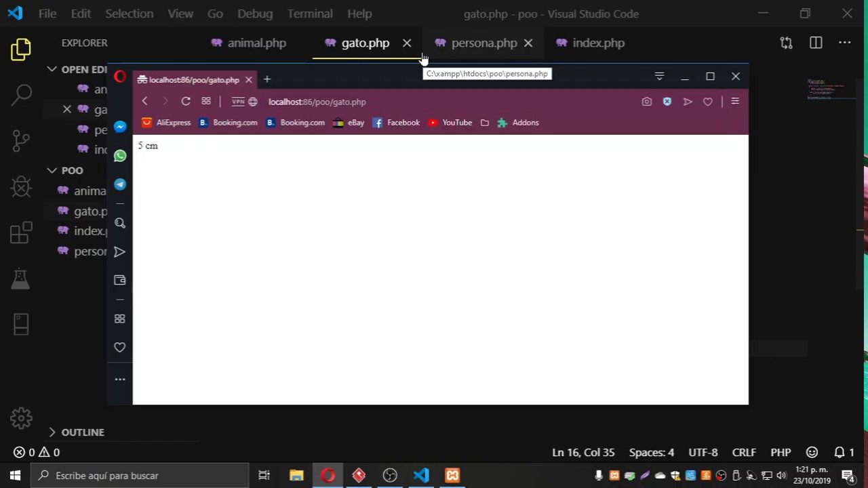Open the AliExpress bookmark
868x488 pixels.
166,123
